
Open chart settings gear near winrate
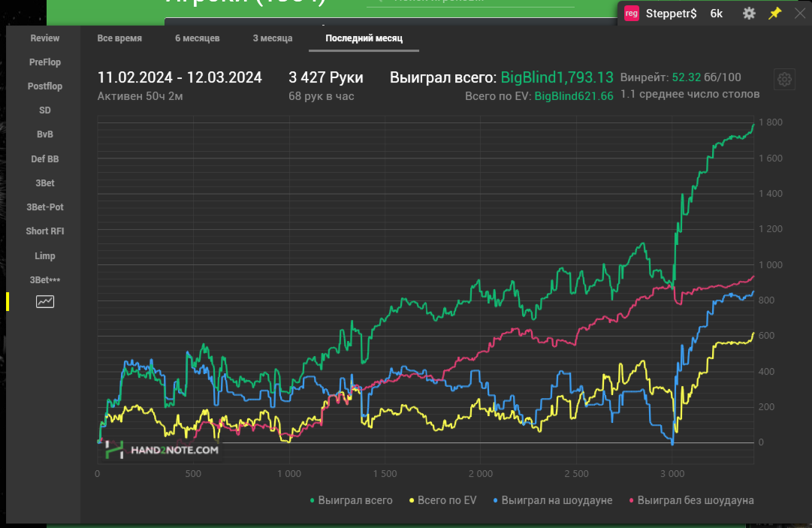click(784, 79)
